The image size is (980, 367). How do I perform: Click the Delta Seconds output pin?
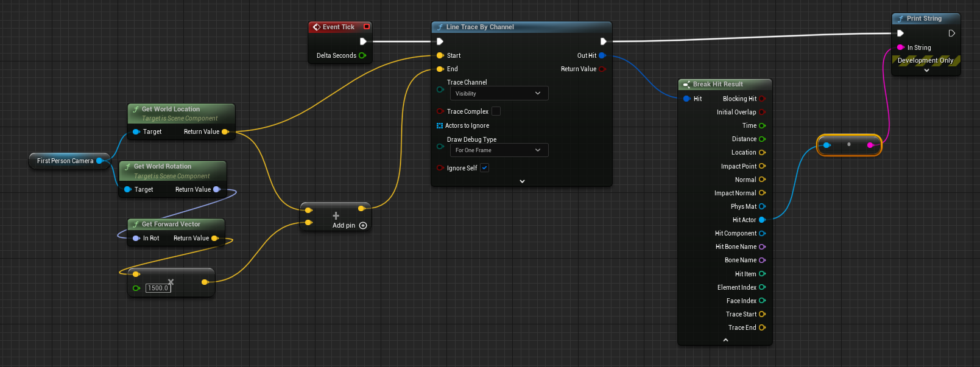click(362, 55)
